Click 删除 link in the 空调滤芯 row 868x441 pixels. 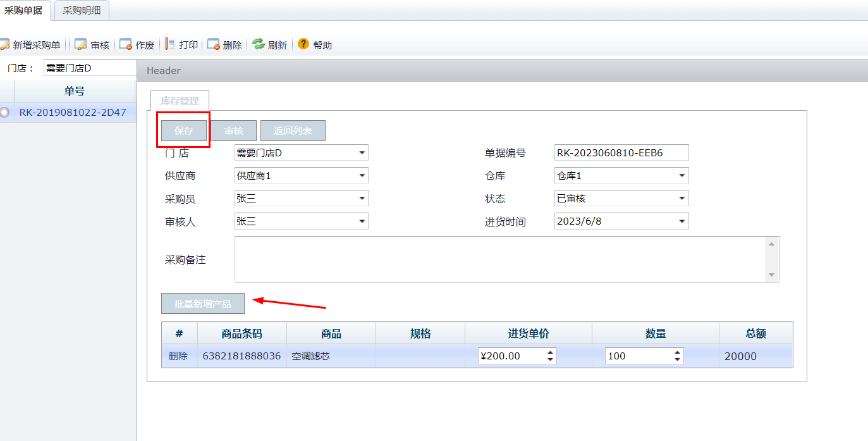click(178, 356)
